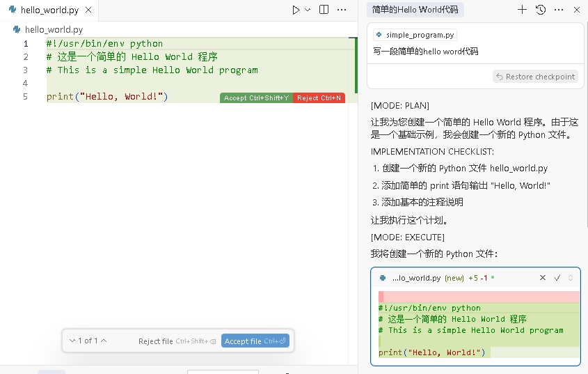Open run options dropdown arrow

pos(308,10)
